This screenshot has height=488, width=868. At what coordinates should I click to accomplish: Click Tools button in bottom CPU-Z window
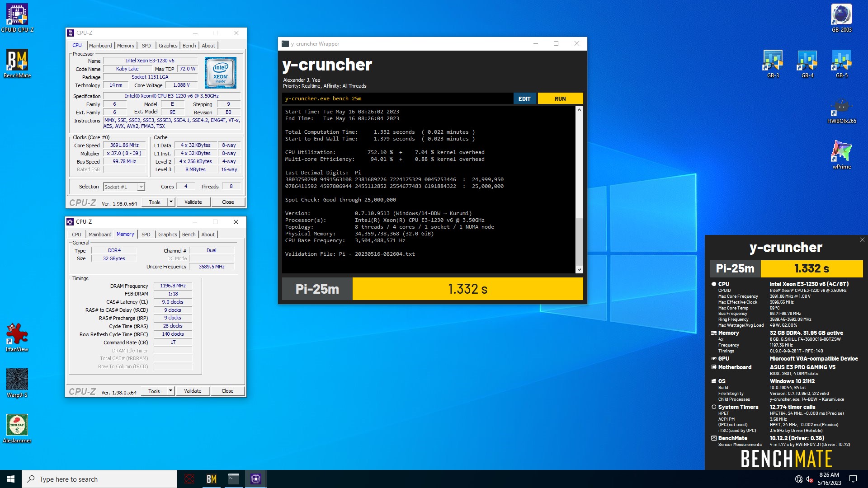[x=154, y=391]
